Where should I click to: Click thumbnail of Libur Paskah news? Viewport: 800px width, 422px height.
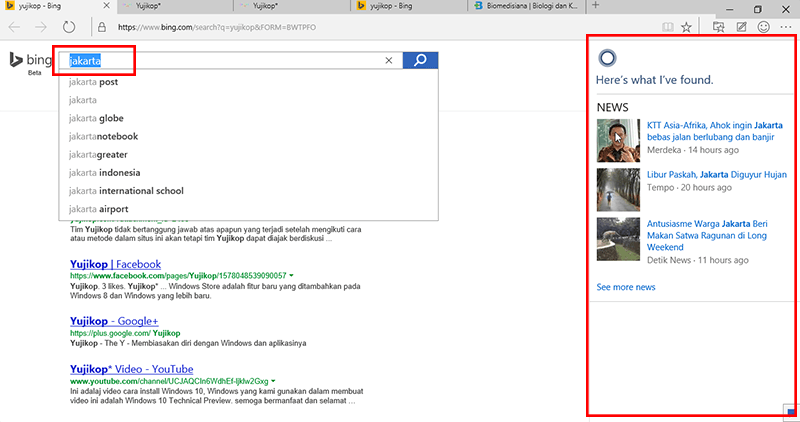[618, 190]
